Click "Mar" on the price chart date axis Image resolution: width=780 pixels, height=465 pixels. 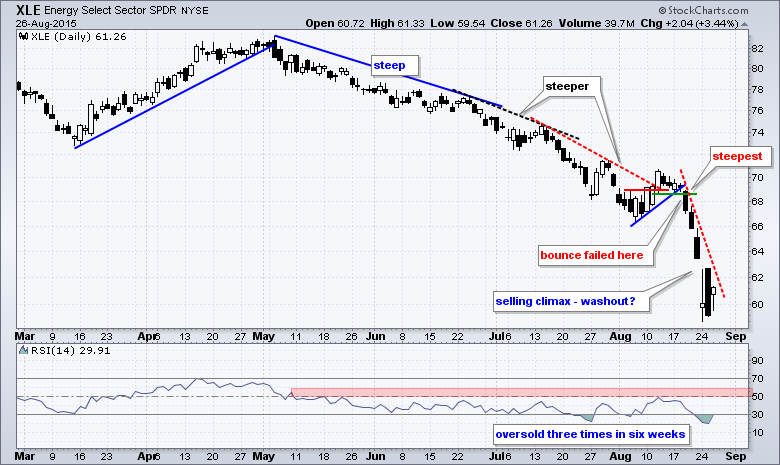(x=25, y=337)
